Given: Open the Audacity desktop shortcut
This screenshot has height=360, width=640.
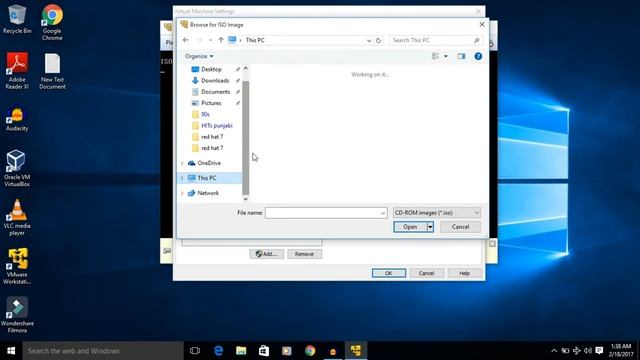Looking at the screenshot, I should [x=17, y=119].
